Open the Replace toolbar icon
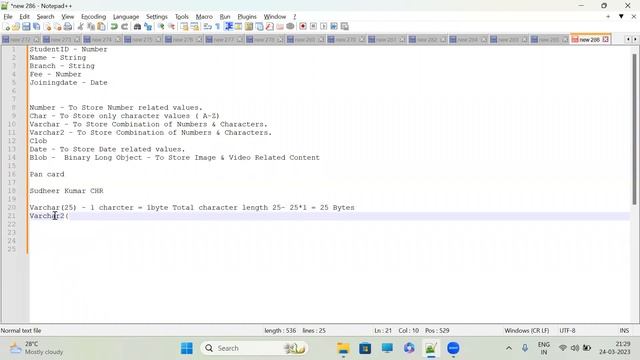 pyautogui.click(x=148, y=27)
